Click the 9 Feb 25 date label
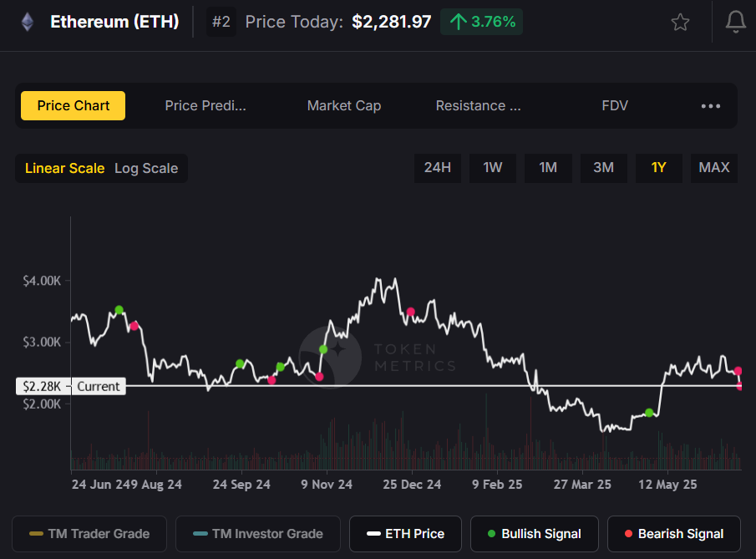The height and width of the screenshot is (559, 756). [497, 485]
